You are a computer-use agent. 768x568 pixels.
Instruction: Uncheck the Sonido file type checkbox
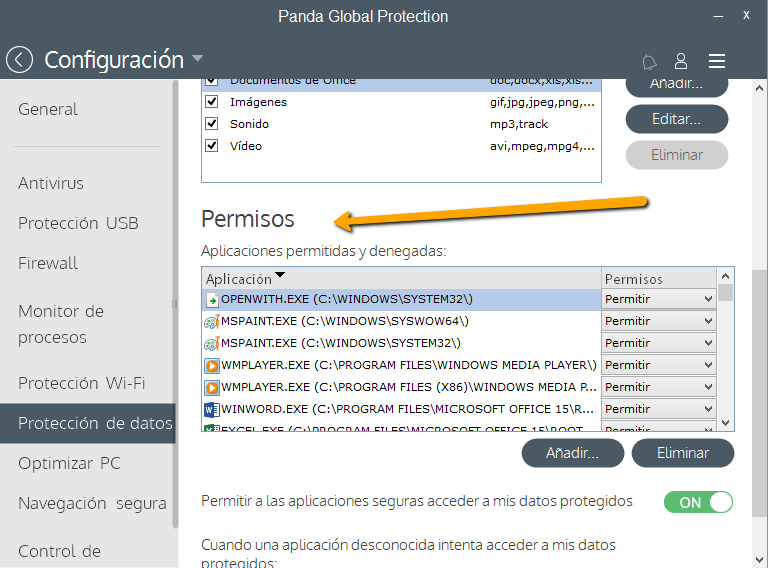pyautogui.click(x=212, y=123)
